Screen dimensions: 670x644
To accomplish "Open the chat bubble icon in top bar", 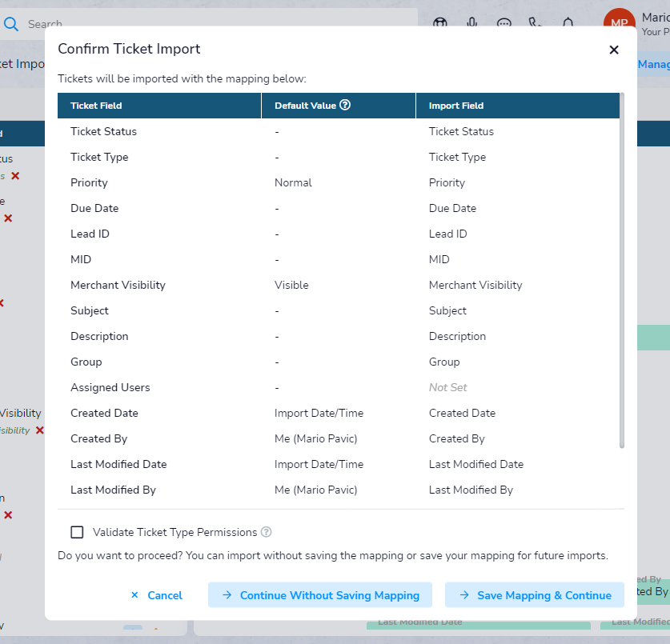I will pos(504,22).
